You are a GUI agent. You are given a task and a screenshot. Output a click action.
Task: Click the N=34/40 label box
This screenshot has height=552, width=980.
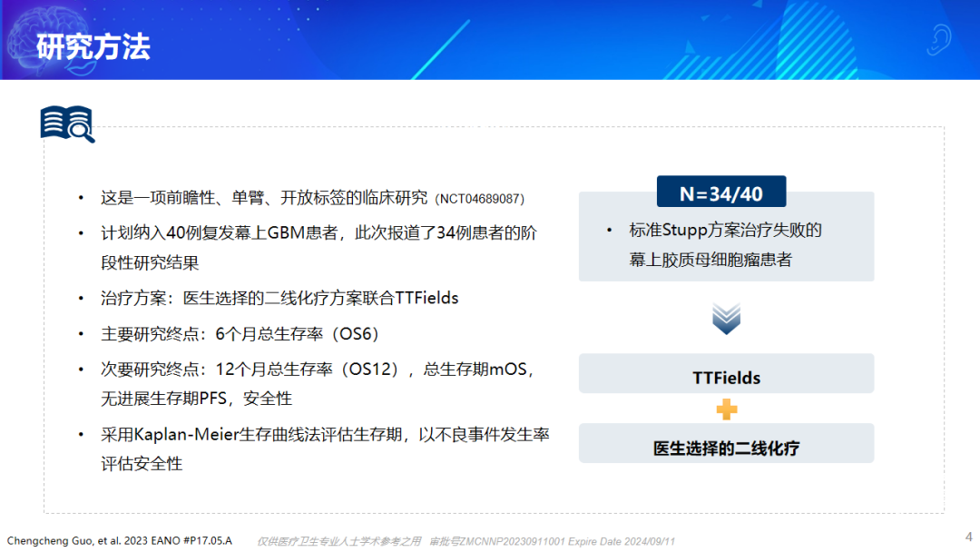721,192
